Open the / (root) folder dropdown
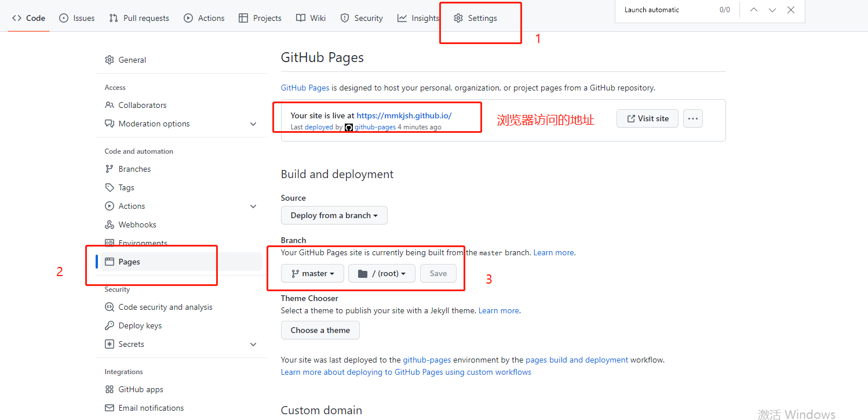The width and height of the screenshot is (868, 420). [382, 273]
